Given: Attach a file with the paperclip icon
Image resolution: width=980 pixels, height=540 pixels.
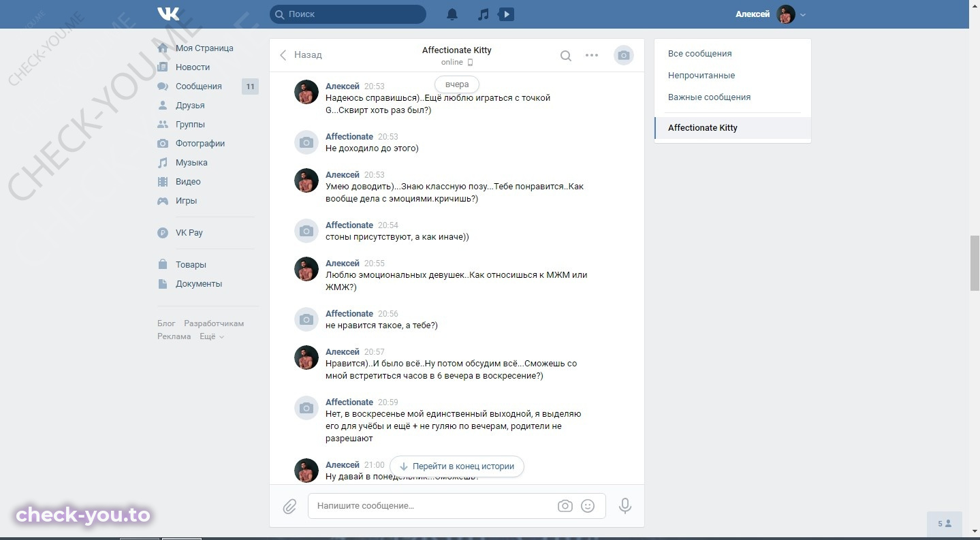Looking at the screenshot, I should click(289, 506).
